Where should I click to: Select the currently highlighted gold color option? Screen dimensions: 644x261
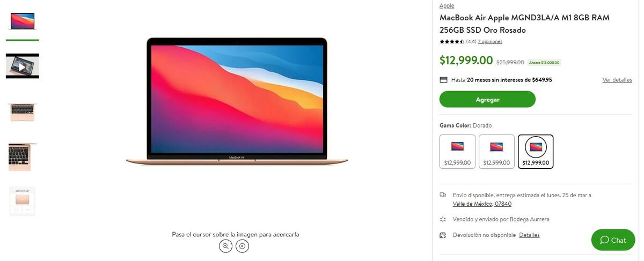point(536,152)
